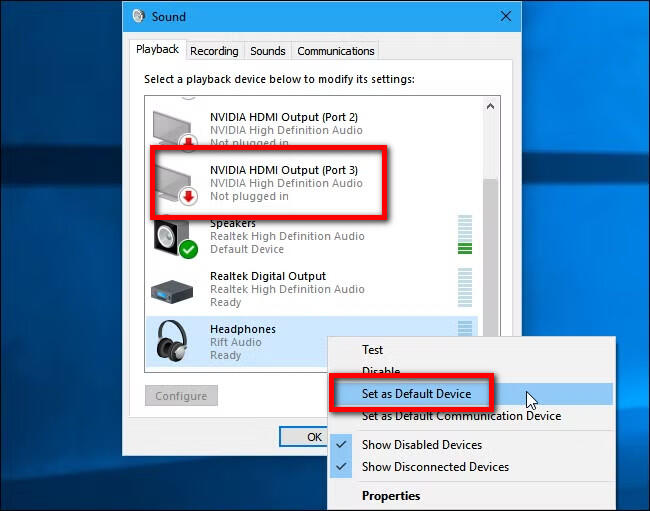
Task: Click the NVIDIA HDMI Output Port 3 icon
Action: 175,183
